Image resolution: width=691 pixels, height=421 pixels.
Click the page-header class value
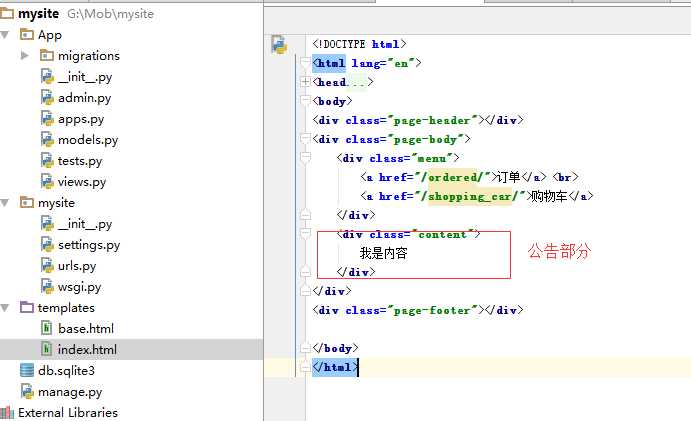(x=431, y=120)
